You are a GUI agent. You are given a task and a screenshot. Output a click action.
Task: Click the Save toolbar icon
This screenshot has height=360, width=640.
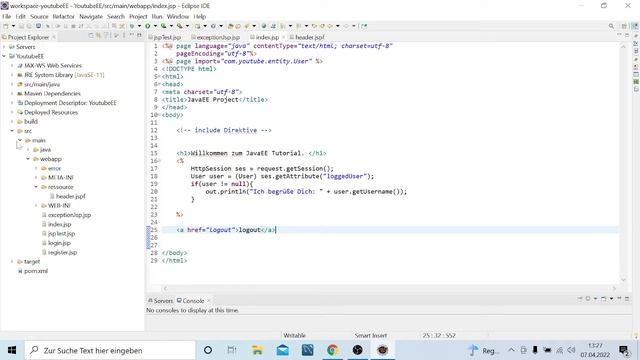(x=21, y=26)
